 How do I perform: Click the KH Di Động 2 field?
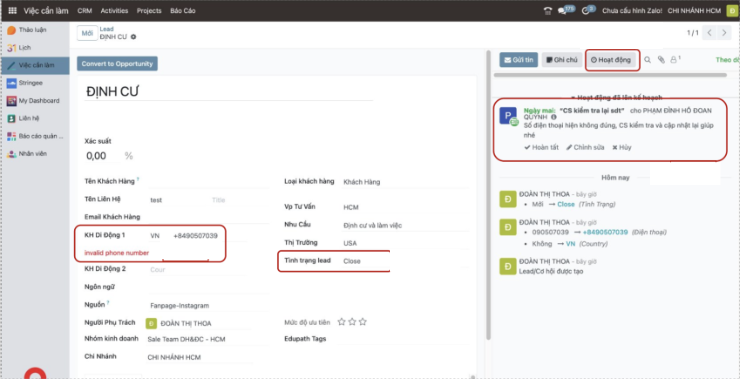[x=197, y=270]
